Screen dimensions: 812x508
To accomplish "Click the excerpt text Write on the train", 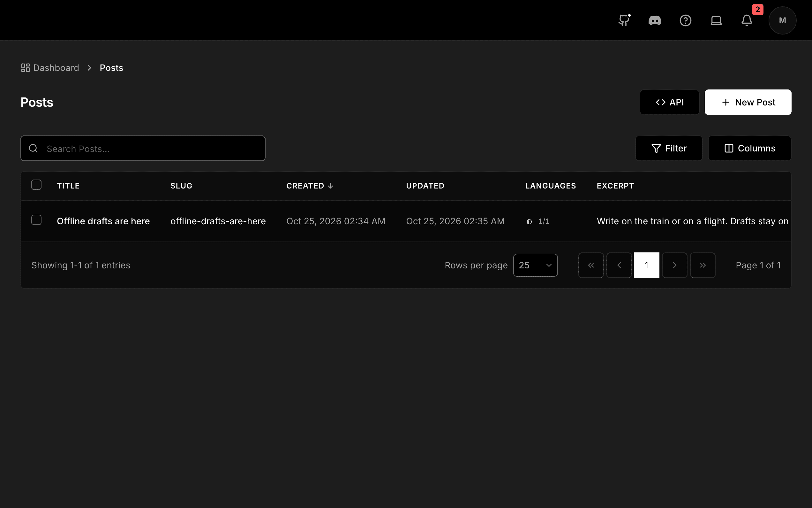I will tap(693, 221).
